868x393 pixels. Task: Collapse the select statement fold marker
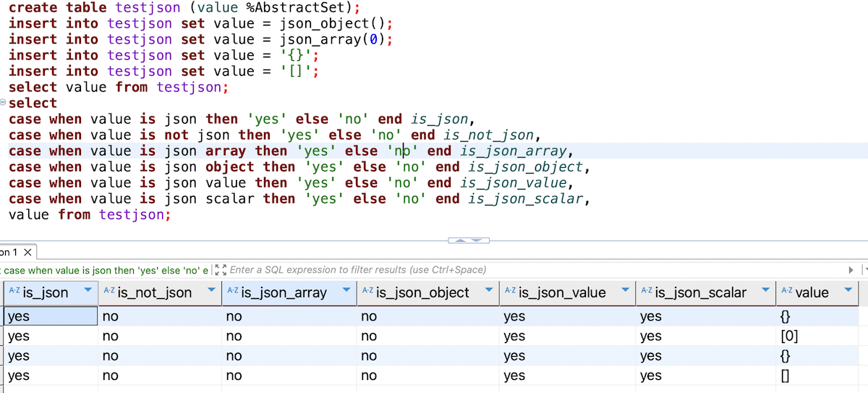pyautogui.click(x=4, y=103)
